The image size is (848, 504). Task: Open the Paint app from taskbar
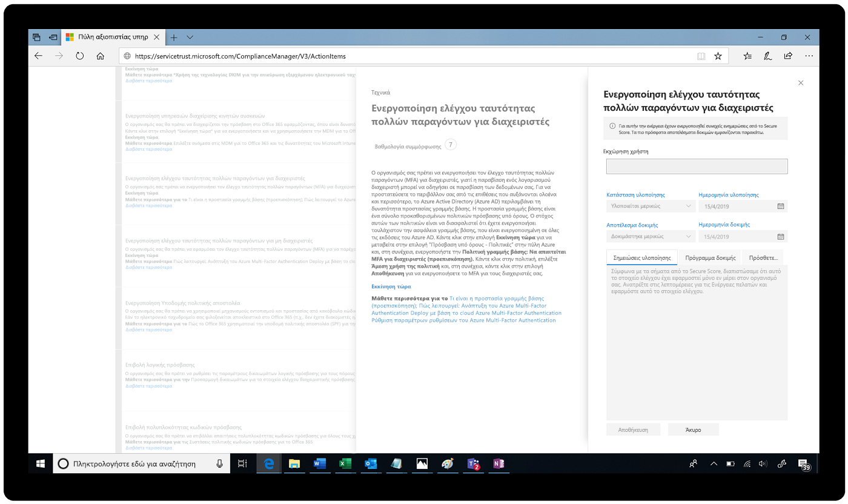click(x=448, y=464)
